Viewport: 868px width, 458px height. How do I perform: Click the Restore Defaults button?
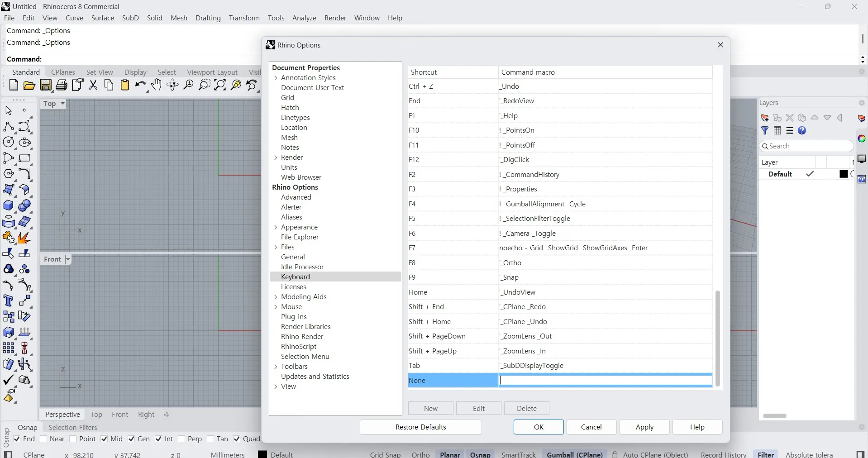point(421,427)
